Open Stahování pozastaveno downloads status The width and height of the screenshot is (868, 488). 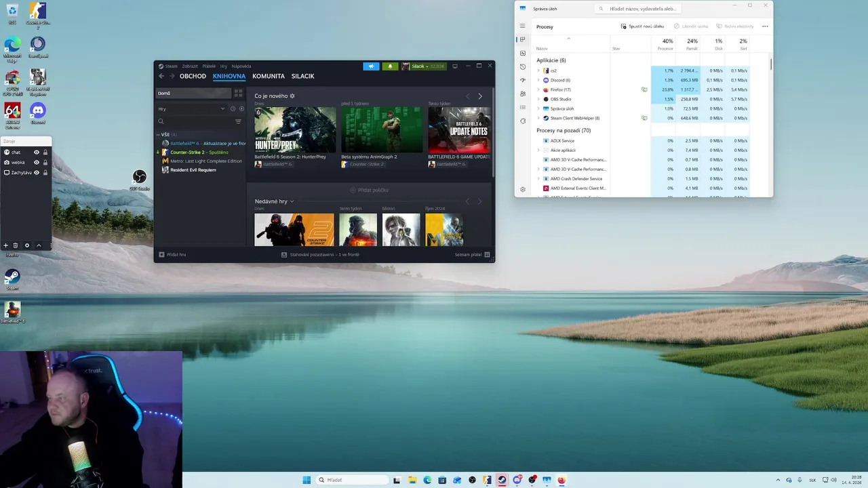(x=320, y=255)
